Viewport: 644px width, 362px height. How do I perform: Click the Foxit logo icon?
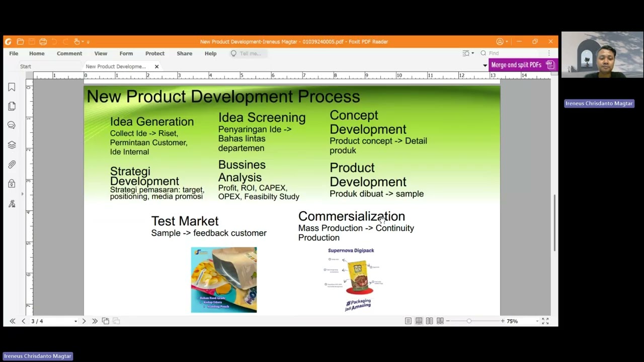coord(8,42)
